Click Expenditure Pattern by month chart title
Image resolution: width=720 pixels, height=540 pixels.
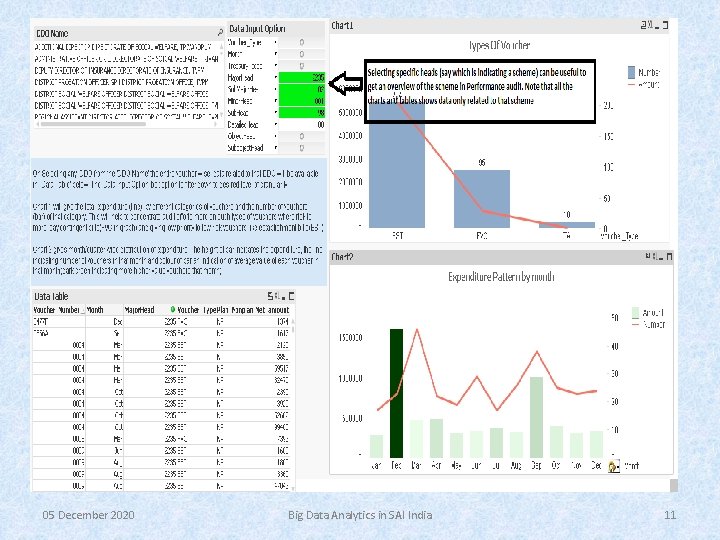[501, 277]
